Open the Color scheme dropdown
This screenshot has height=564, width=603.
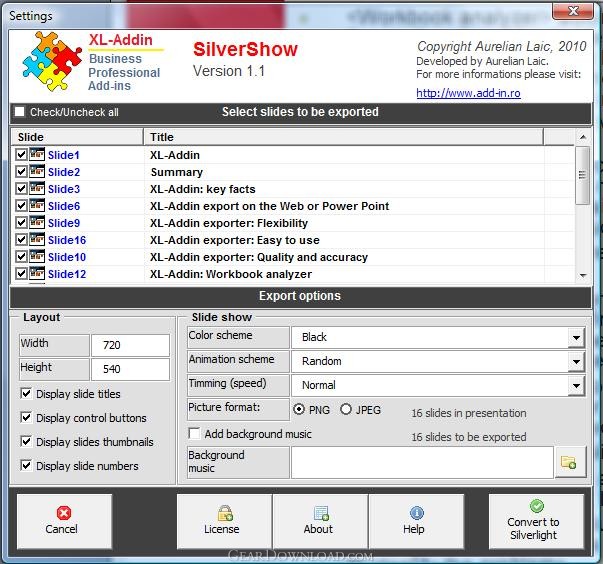(x=576, y=338)
